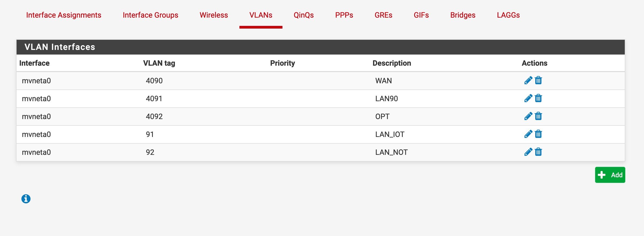This screenshot has width=644, height=236.
Task: Delete the LAN_IOT VLAN entry
Action: point(538,134)
